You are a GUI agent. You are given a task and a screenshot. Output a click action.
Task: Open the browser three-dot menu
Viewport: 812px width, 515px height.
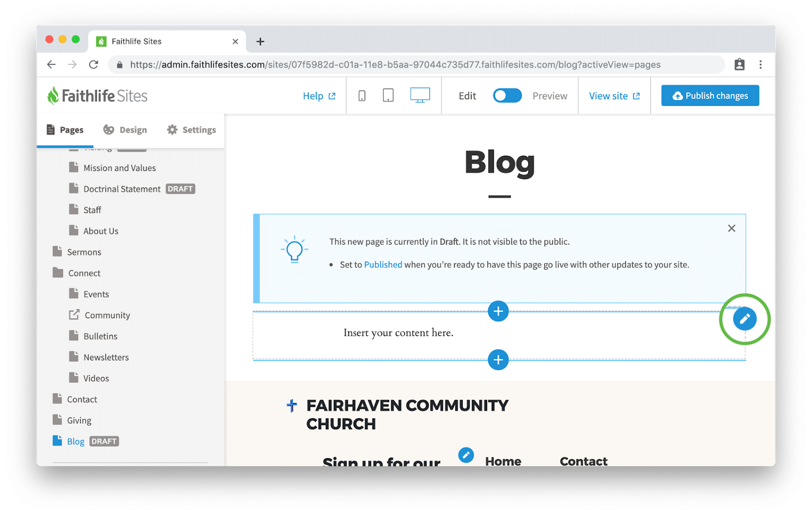[760, 64]
